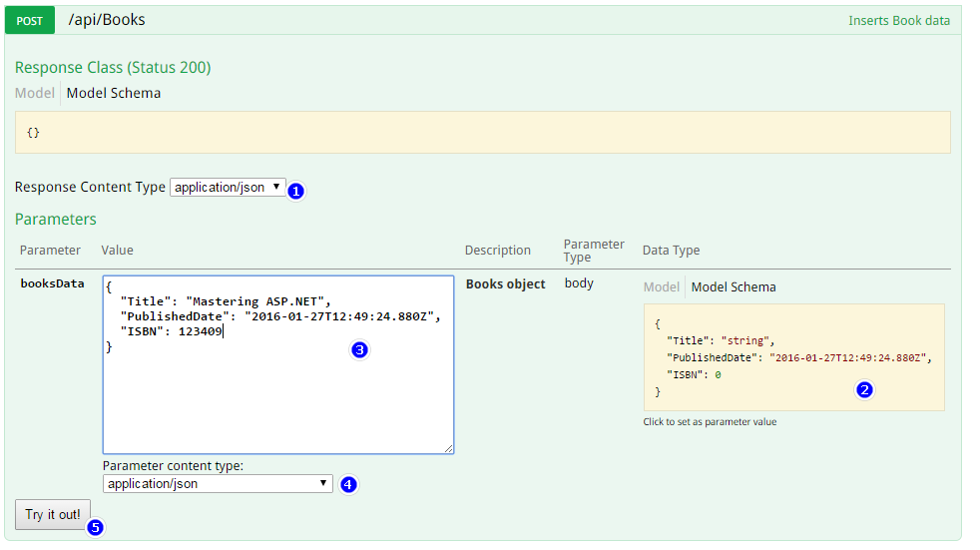Viewport: 980px width, 550px height.
Task: Click the green POST method badge
Action: pos(36,20)
